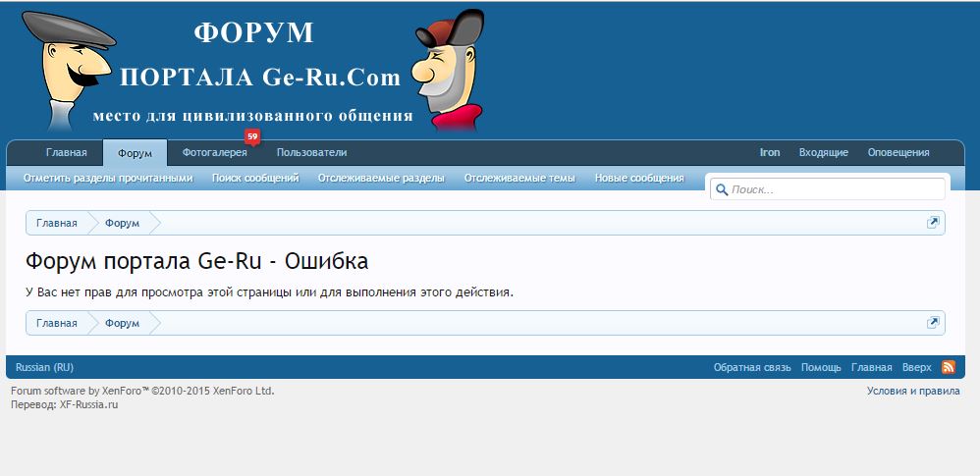Click Главная in bottom breadcrumb

click(57, 323)
